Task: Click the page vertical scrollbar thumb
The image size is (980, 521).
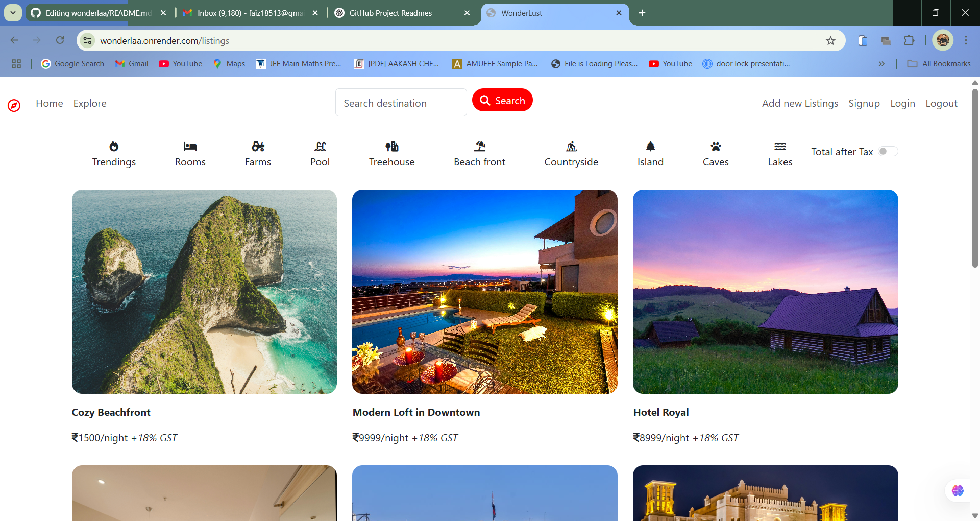Action: [975, 178]
